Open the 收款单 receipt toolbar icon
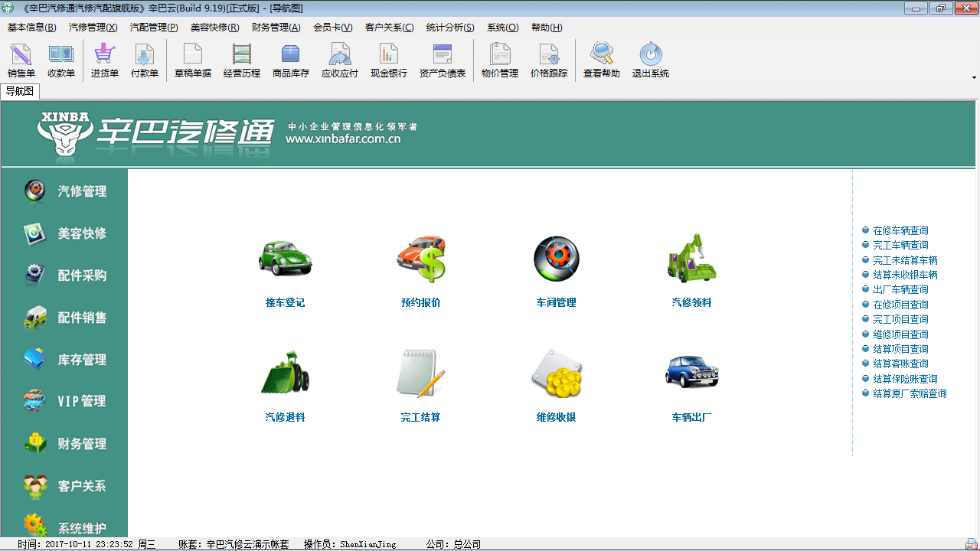980x551 pixels. coord(61,60)
